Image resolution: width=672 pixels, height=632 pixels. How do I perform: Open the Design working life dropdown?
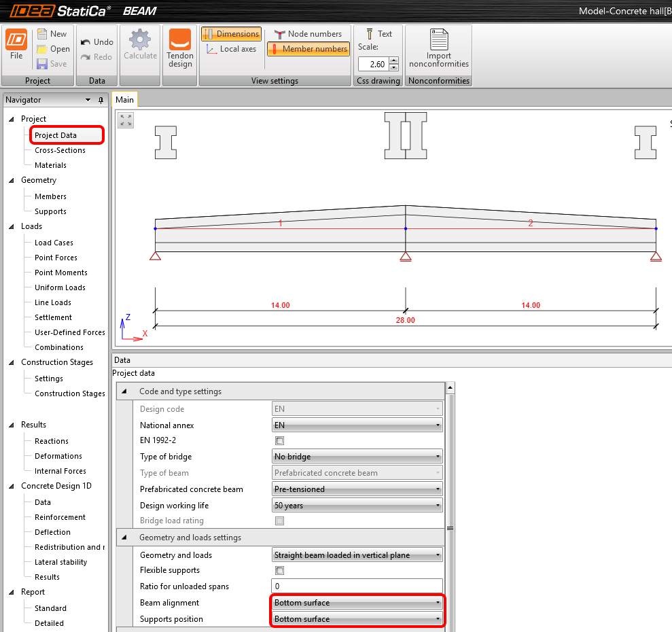pos(357,504)
